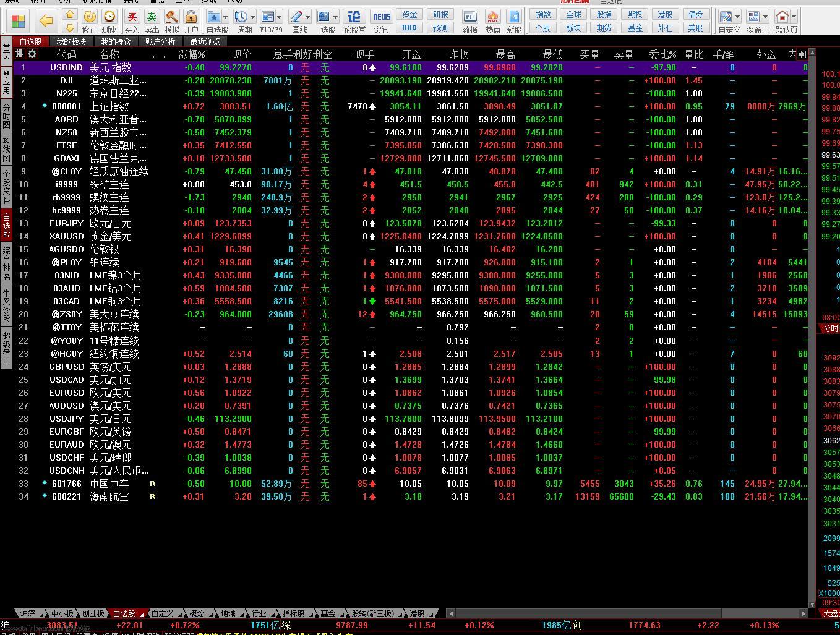The height and width of the screenshot is (635, 840).
Task: Switch to the 我的持仓 tab
Action: click(116, 41)
